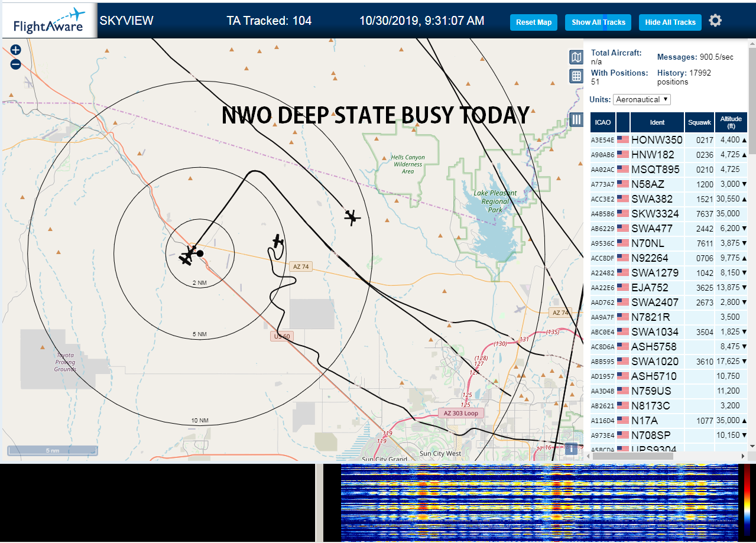756x543 pixels.
Task: Select SWA382 aircraft row
Action: [x=669, y=199]
